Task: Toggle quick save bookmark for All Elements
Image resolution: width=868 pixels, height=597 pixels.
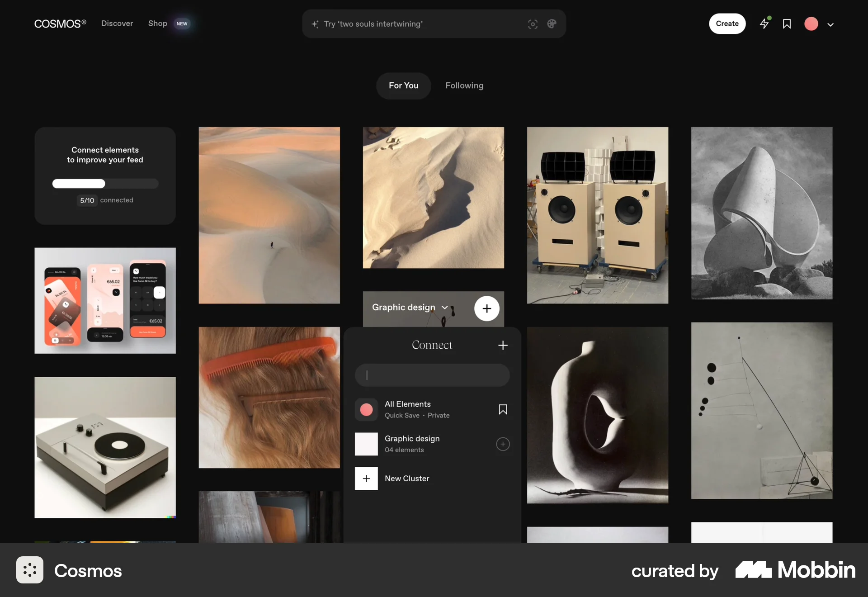Action: (503, 410)
